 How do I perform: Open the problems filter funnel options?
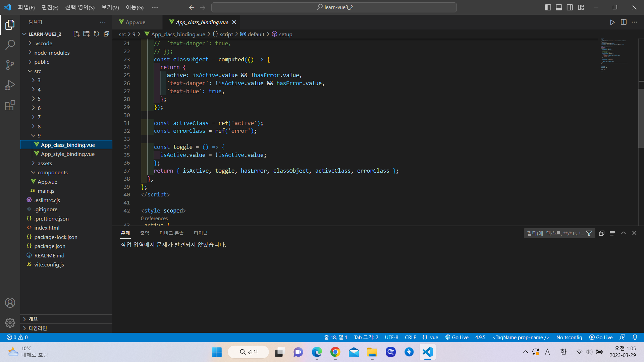[589, 233]
